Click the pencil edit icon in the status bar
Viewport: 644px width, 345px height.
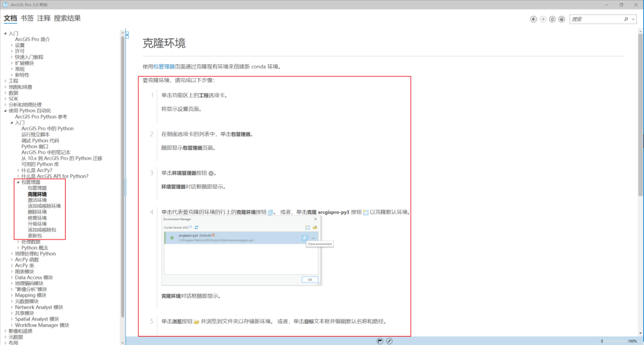(x=389, y=340)
